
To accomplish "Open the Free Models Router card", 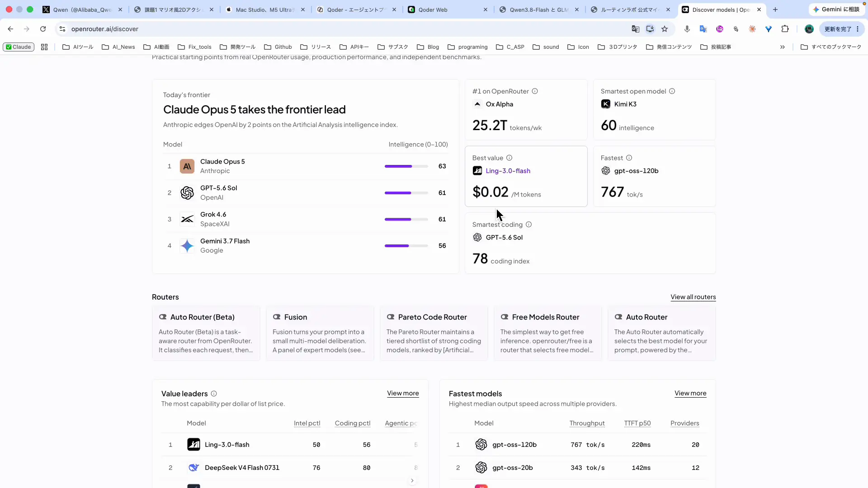I will (548, 333).
